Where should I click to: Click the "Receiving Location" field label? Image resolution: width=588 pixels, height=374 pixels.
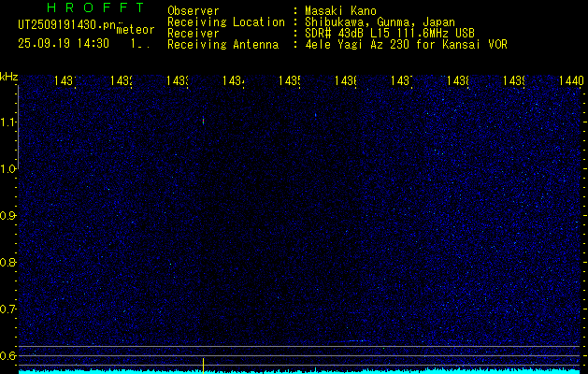point(226,22)
